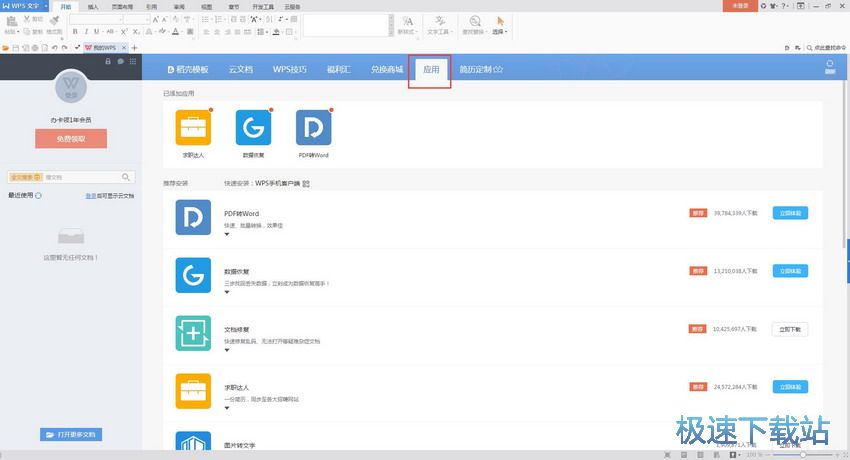Add a new document tab with plus
This screenshot has width=850, height=460.
point(134,48)
